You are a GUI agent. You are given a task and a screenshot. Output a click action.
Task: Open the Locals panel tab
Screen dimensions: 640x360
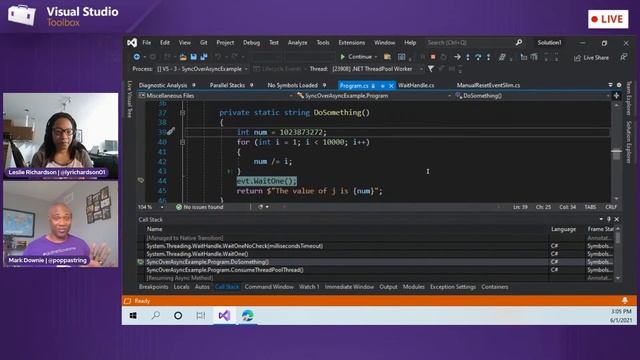(x=181, y=287)
